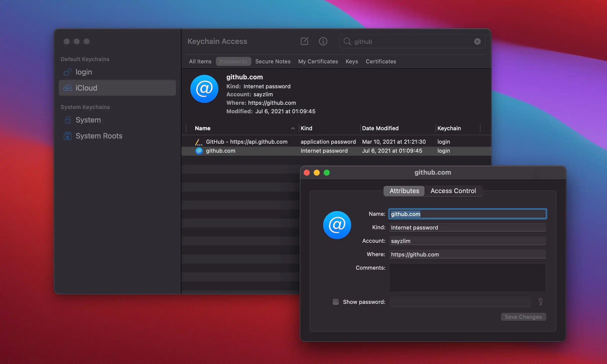Click inside the Comments text area

click(x=467, y=277)
